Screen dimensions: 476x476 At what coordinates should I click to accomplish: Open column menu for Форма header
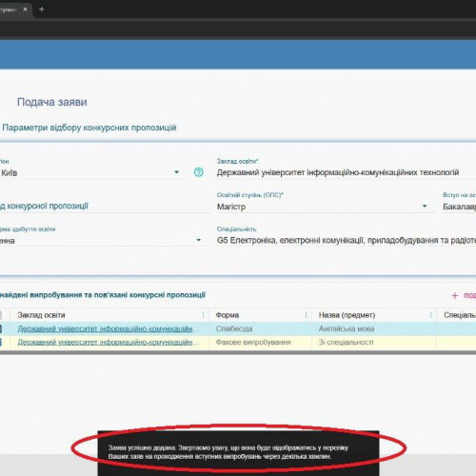[306, 315]
